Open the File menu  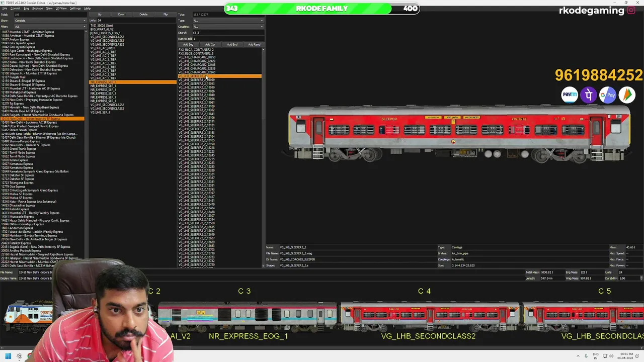tap(5, 9)
